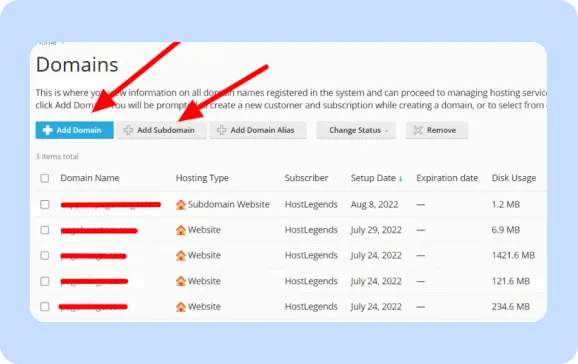This screenshot has width=578, height=364.
Task: Click the plus icon on Add Domain Alias
Action: tap(222, 130)
